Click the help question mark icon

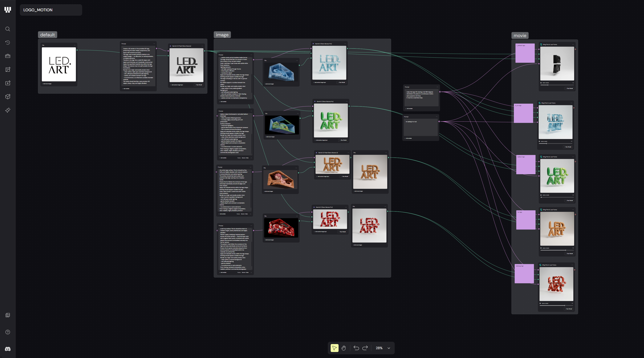[x=8, y=332]
